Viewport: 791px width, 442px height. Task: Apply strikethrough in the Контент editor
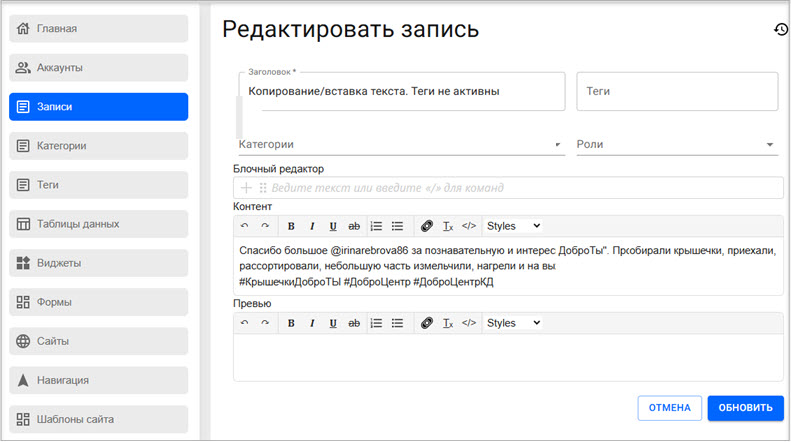click(354, 226)
